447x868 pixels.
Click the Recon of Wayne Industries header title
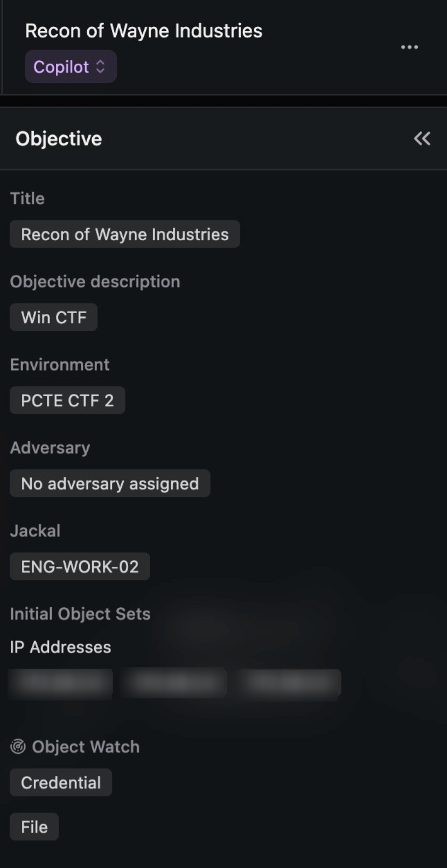tap(144, 31)
